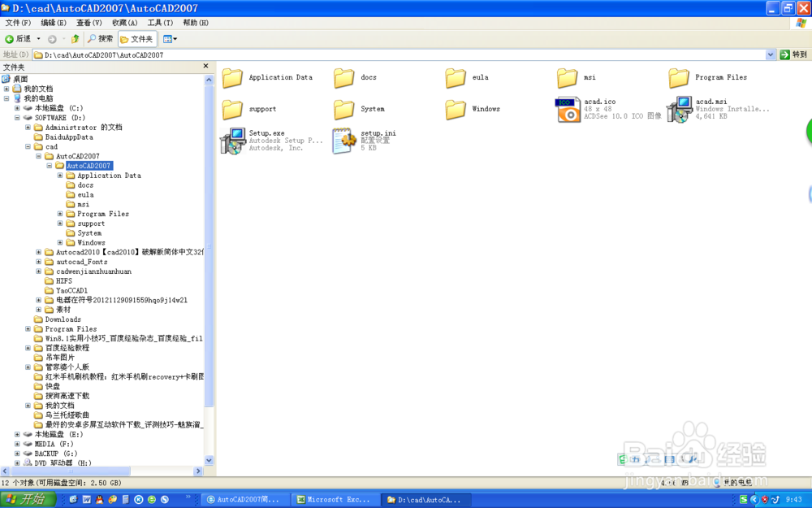
Task: Open the Edit menu
Action: pyautogui.click(x=54, y=23)
